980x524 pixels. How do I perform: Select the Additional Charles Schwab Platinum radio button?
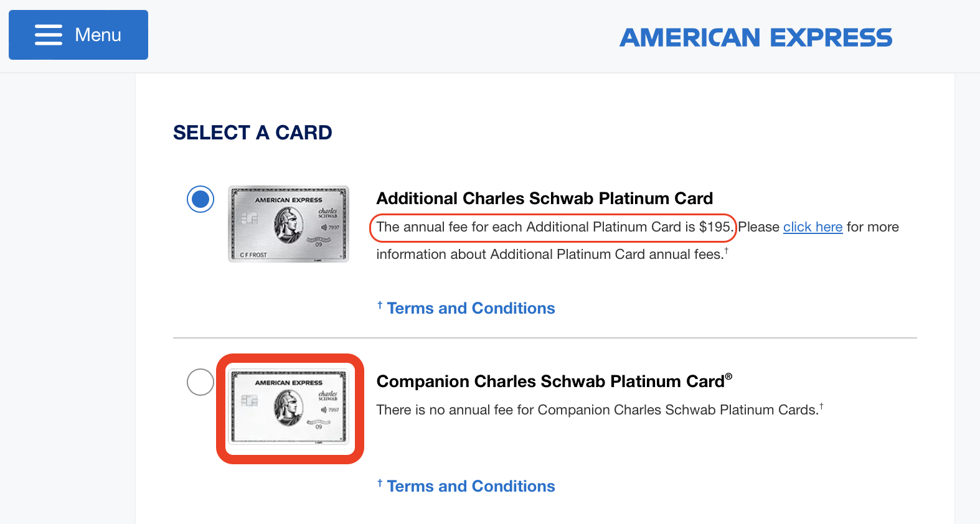200,199
